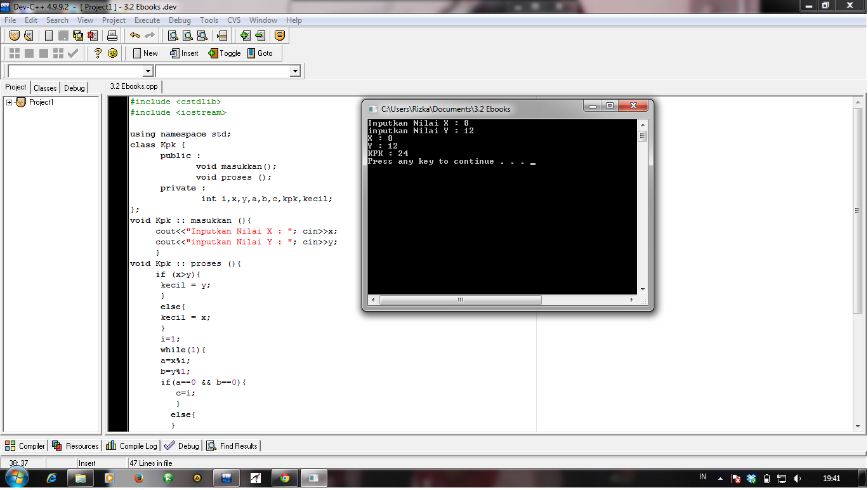
Task: Add a new unit to the project
Action: (x=245, y=36)
